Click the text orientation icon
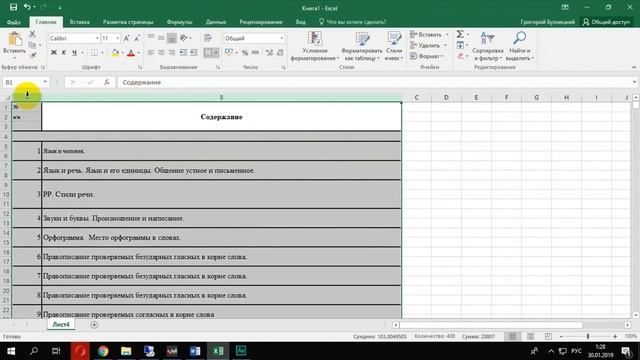This screenshot has width=640, height=360. click(x=184, y=38)
